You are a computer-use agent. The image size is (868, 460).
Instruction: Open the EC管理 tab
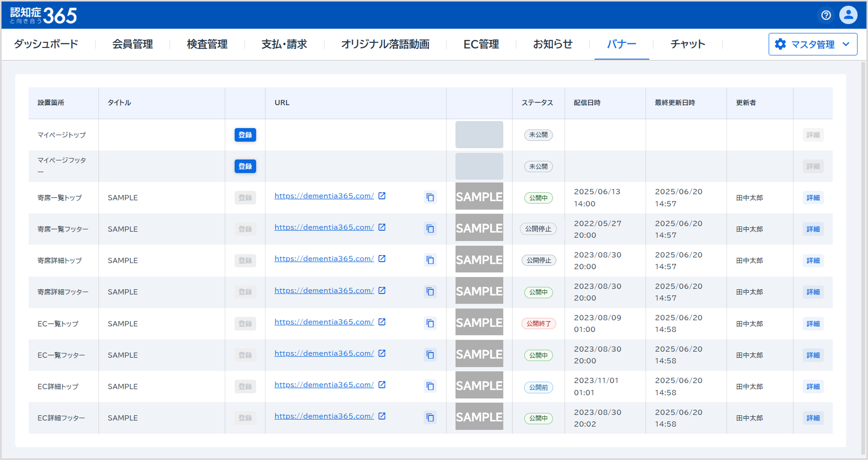click(x=481, y=44)
